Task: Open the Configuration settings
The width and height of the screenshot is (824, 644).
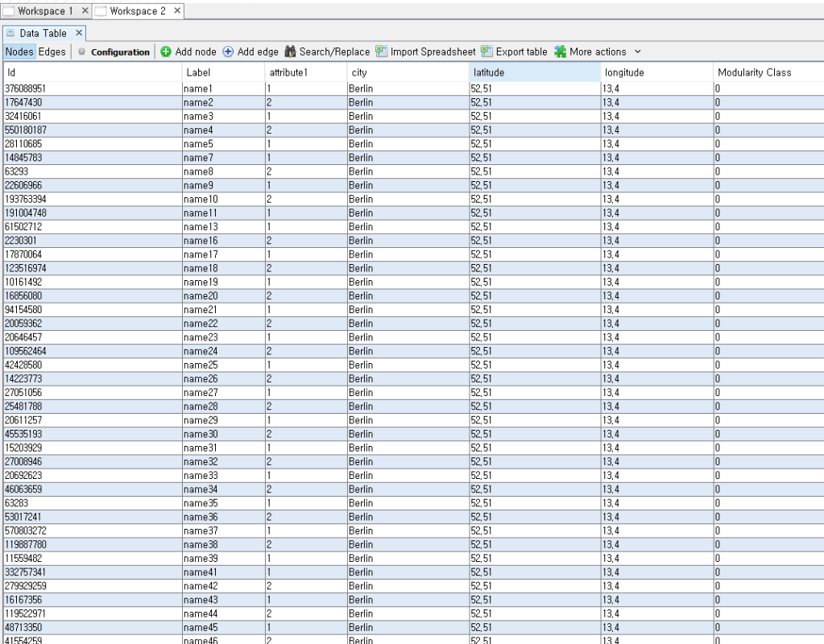Action: (x=114, y=52)
